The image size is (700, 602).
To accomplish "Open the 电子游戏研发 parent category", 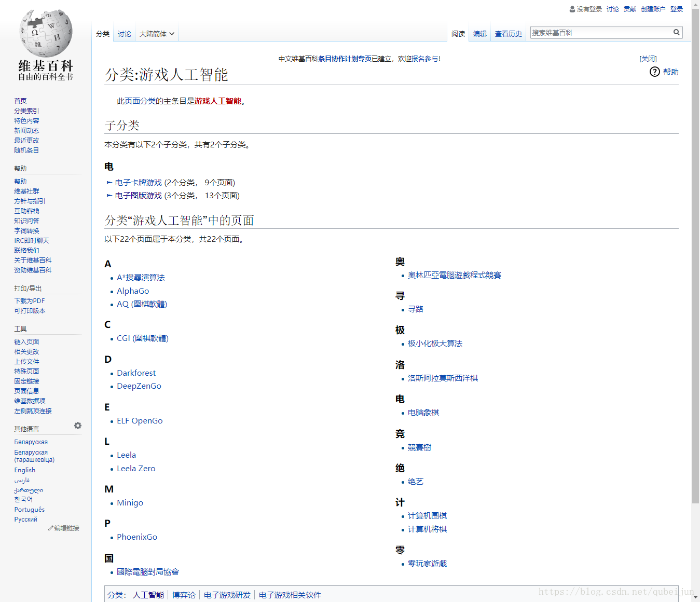I will (x=227, y=595).
